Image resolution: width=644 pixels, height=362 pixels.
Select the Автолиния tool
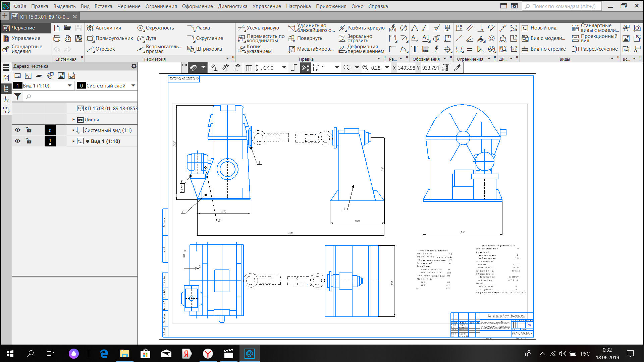click(x=104, y=28)
